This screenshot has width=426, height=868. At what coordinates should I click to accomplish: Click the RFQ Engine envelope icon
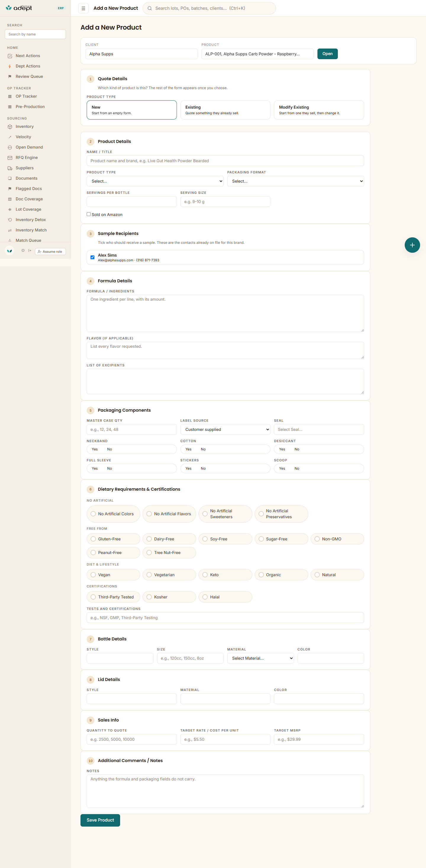point(10,158)
